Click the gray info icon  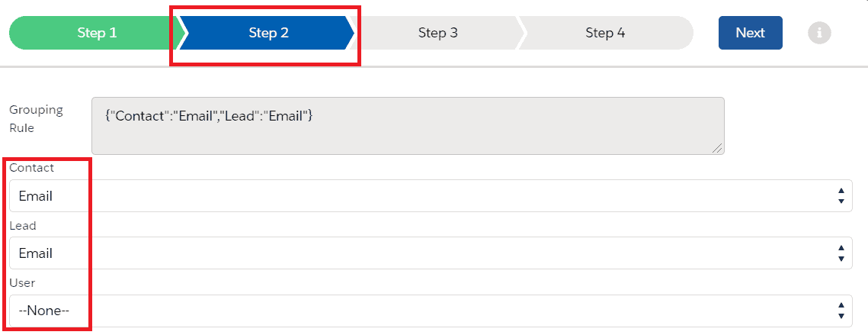[x=819, y=33]
